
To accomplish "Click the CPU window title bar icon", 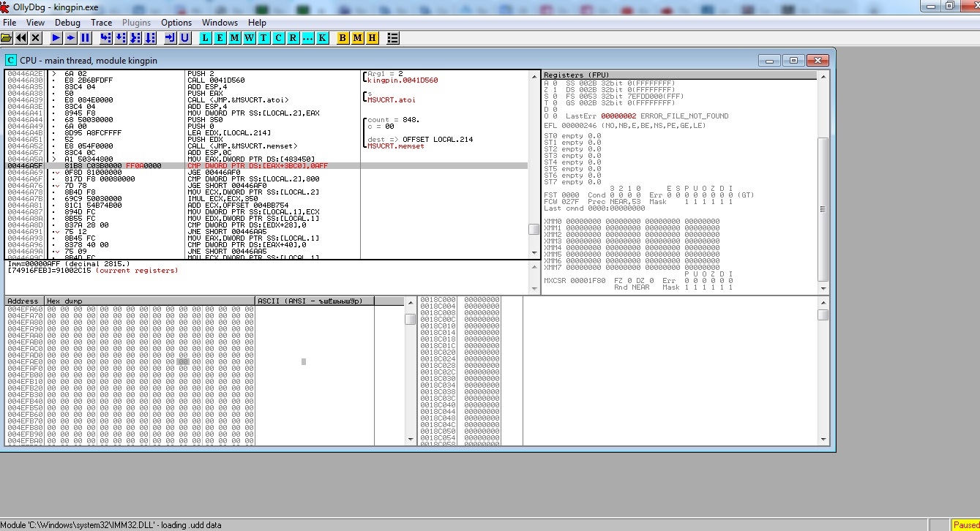I will click(11, 60).
